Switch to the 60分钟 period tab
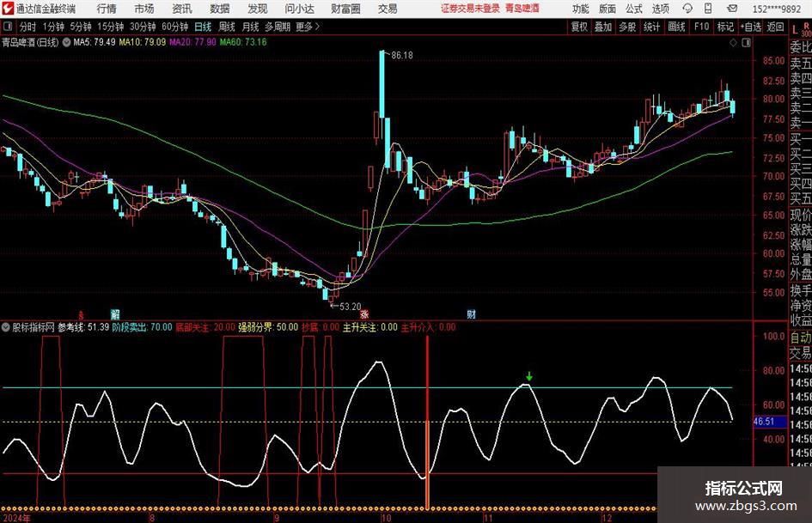Viewport: 812px width, 523px height. pyautogui.click(x=175, y=27)
